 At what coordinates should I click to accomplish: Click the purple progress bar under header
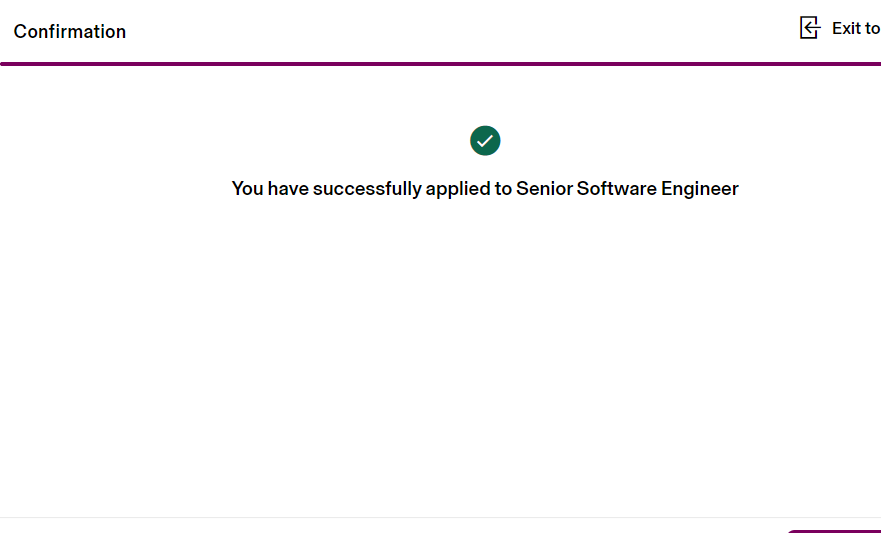(x=440, y=64)
